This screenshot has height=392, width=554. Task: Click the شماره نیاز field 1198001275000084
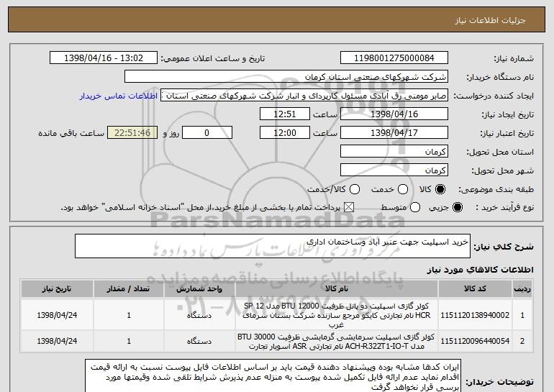point(394,58)
